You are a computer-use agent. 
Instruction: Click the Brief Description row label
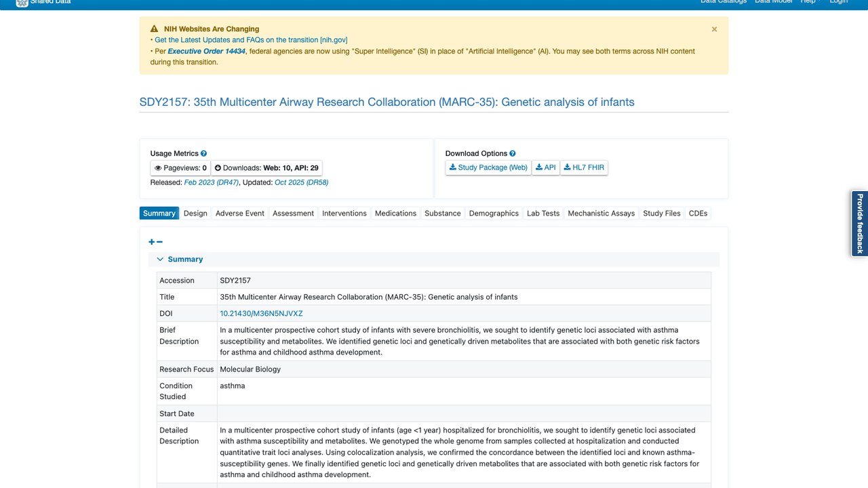179,335
